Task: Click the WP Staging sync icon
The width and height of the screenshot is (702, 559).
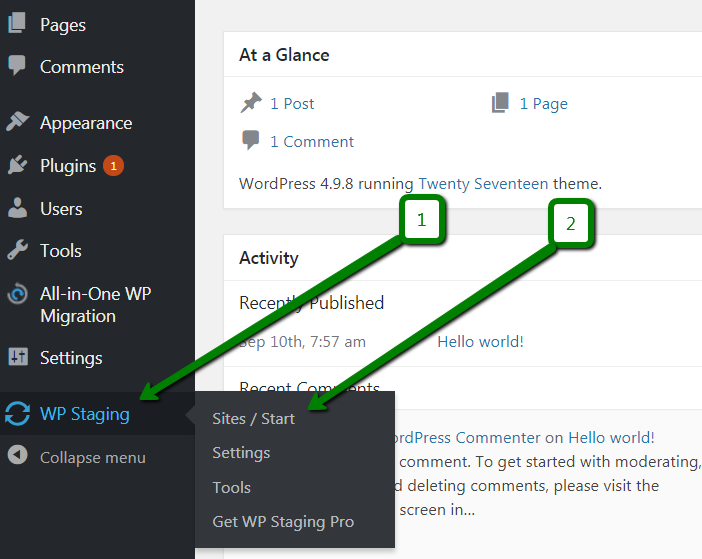Action: pos(17,413)
